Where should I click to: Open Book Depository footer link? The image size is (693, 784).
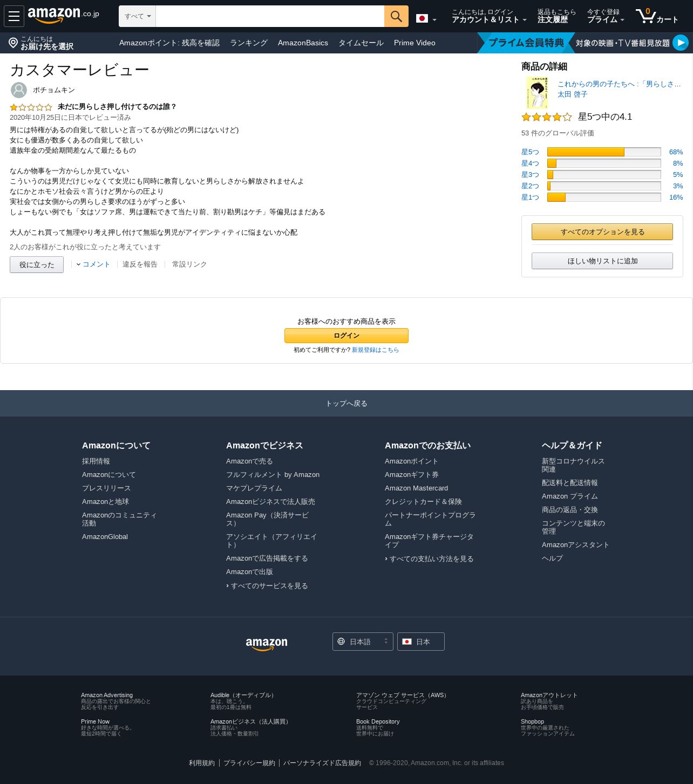point(378,722)
